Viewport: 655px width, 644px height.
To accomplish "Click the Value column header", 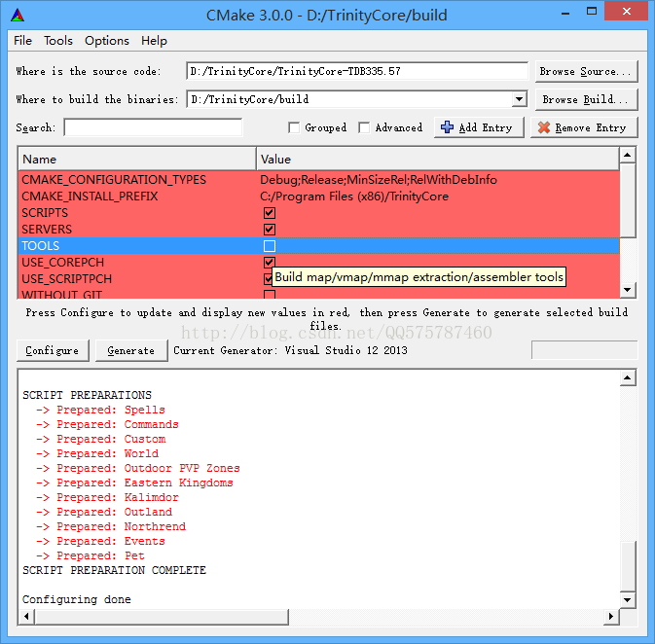I will click(x=438, y=160).
